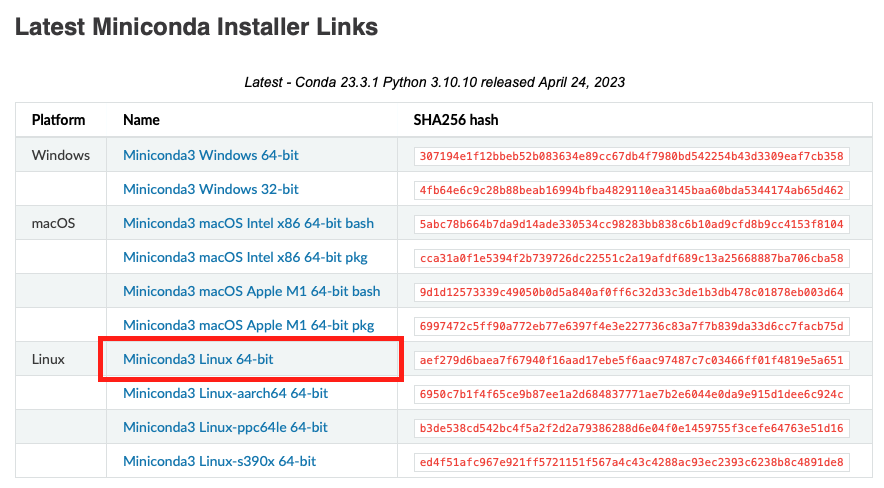Select the hash starting with 9d1d12573339
884x488 pixels.
[x=631, y=292]
